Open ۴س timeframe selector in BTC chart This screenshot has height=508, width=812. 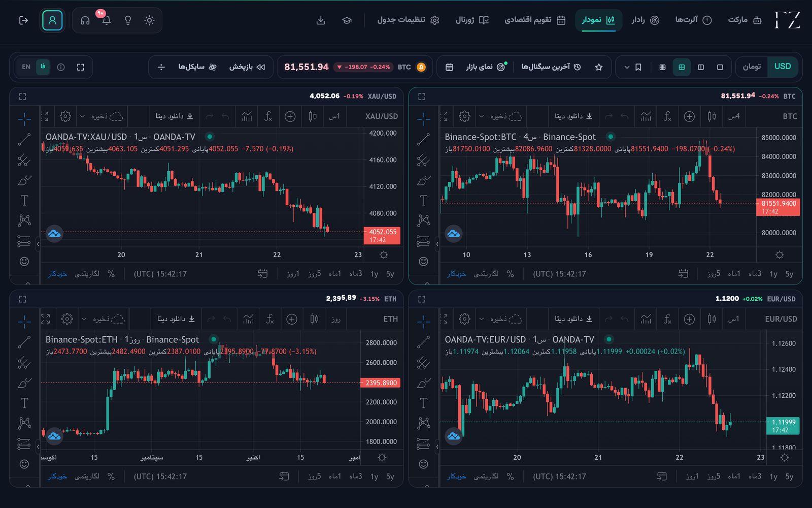coord(734,116)
